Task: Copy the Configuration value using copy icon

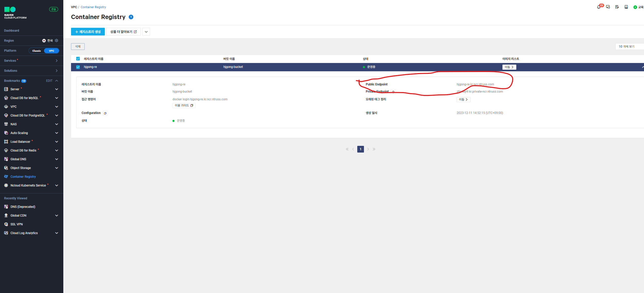Action: pyautogui.click(x=105, y=113)
